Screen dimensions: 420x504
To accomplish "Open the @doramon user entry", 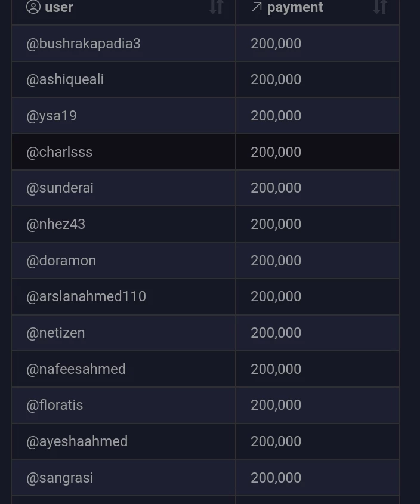I will click(61, 261).
